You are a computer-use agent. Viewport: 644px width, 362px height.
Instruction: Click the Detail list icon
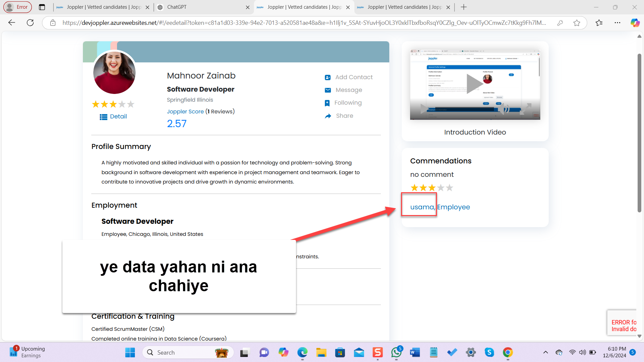click(x=104, y=117)
